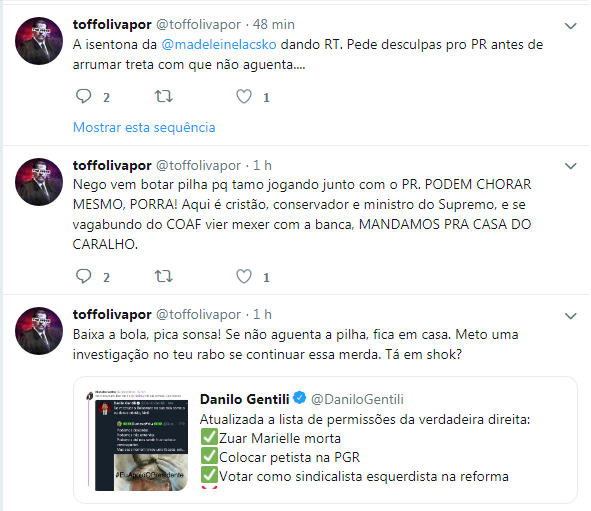Viewport: 591px width, 511px height.
Task: Open the chevron menu on the 'Baixa a bola' tweet
Action: [x=571, y=316]
